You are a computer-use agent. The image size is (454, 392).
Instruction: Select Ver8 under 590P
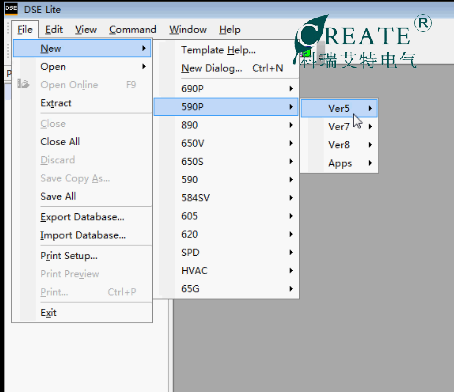coord(339,145)
